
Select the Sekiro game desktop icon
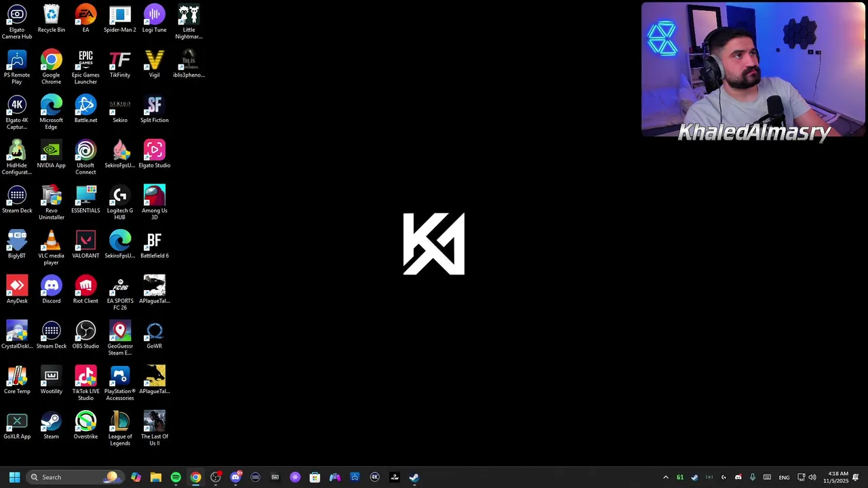(120, 109)
